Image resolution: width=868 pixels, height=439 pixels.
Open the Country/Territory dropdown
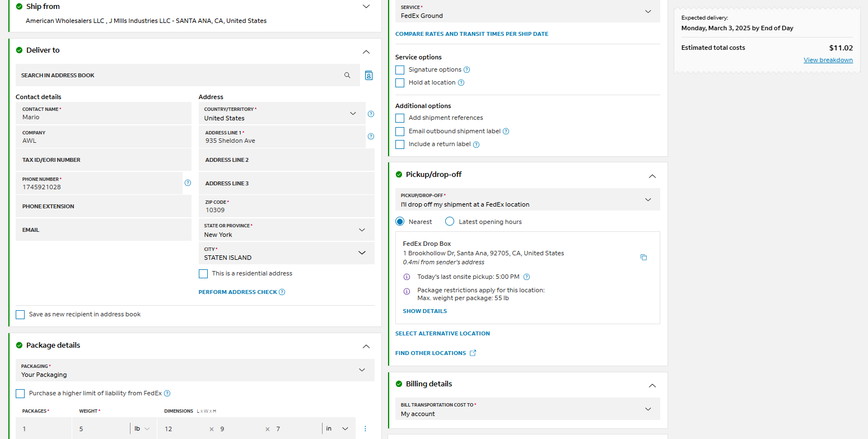pyautogui.click(x=282, y=114)
